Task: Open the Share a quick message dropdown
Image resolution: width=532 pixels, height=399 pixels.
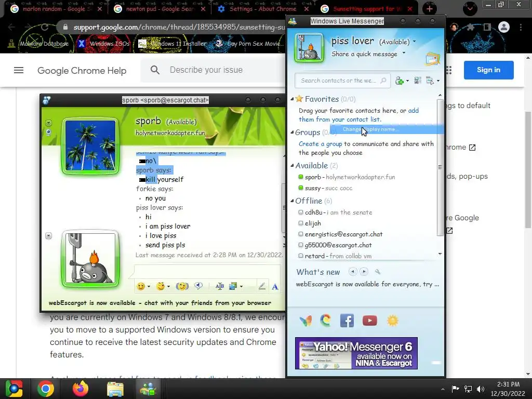Action: [404, 53]
